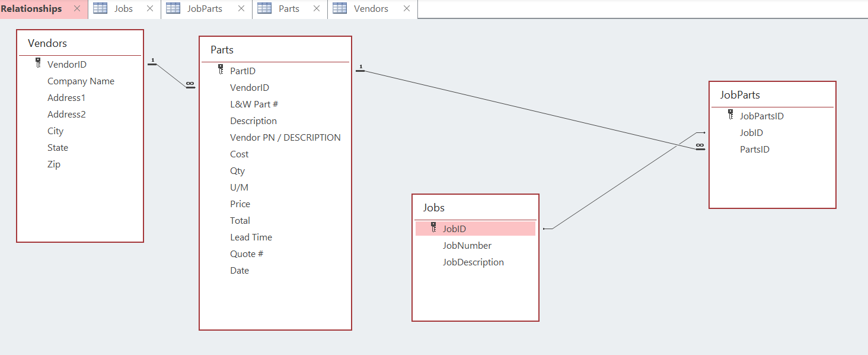Switch to the Relationships tab
The width and height of the screenshot is (868, 355).
click(31, 9)
